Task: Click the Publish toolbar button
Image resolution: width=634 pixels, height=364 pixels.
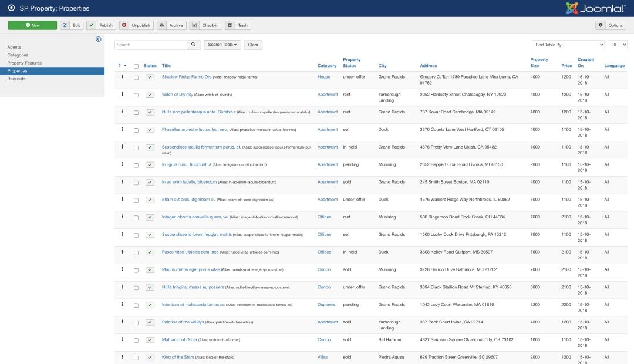Action: tap(101, 25)
